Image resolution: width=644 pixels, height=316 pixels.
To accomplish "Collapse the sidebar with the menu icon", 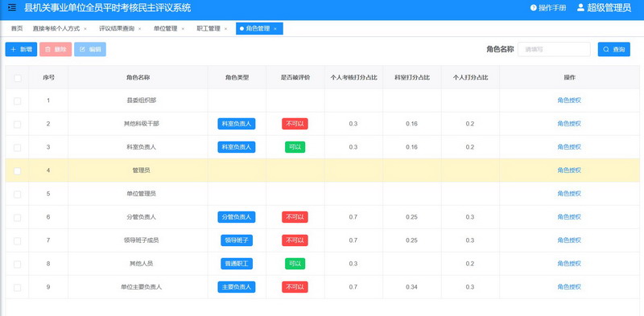I will point(12,7).
